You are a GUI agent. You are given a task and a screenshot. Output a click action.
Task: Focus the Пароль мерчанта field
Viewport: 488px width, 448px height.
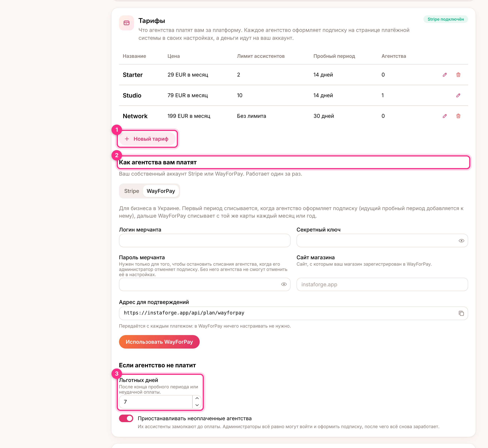click(x=204, y=284)
